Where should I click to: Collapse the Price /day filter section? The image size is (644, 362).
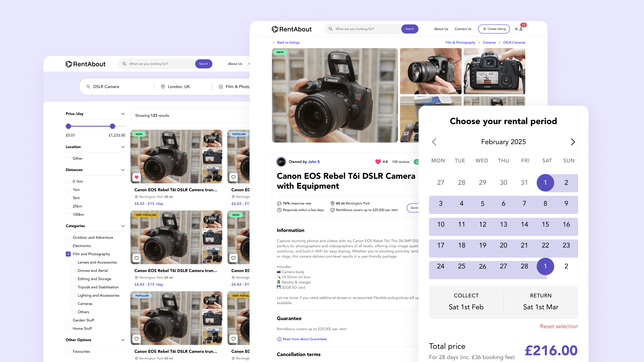pyautogui.click(x=123, y=114)
